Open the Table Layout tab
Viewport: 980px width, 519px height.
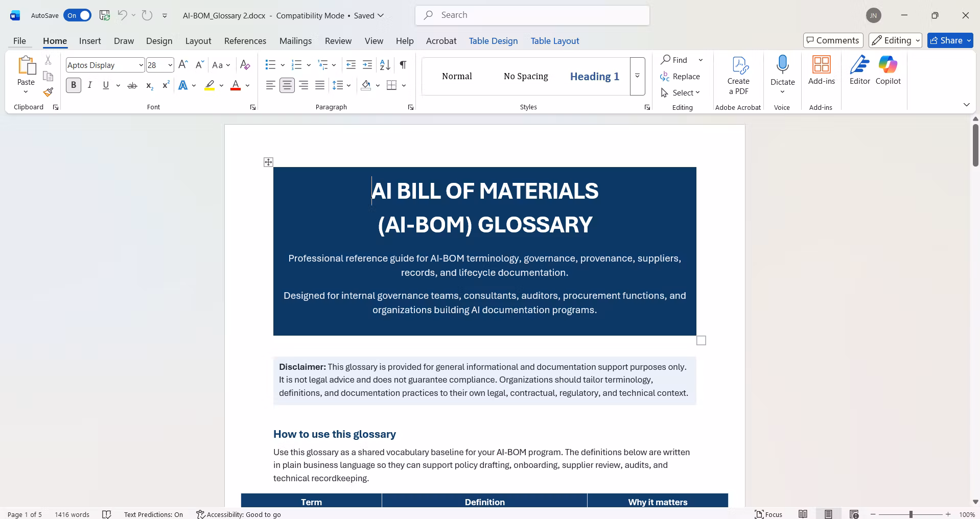pyautogui.click(x=555, y=41)
